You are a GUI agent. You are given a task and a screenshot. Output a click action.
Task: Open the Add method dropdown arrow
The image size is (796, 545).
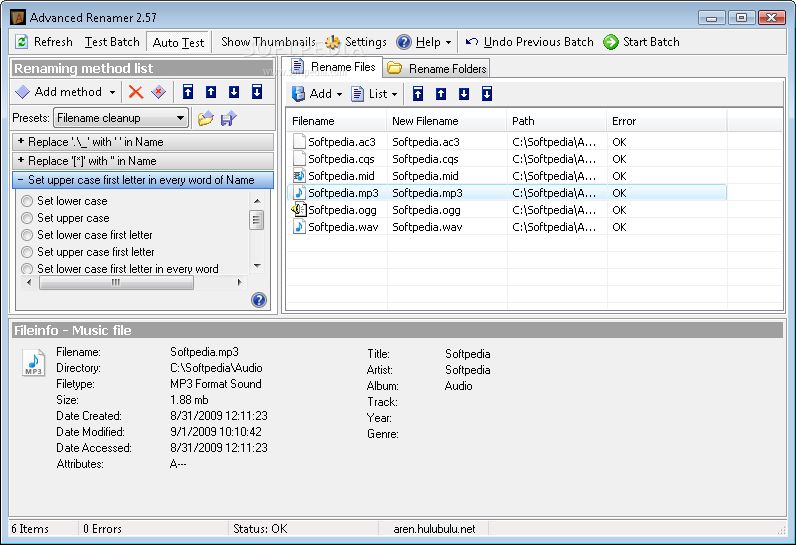point(112,92)
